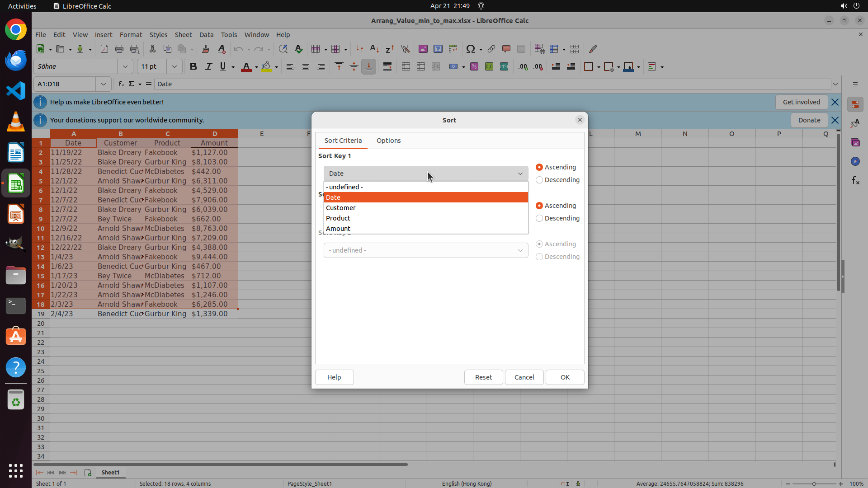Select Descending for Sort Key 1
The height and width of the screenshot is (488, 868).
(x=539, y=180)
